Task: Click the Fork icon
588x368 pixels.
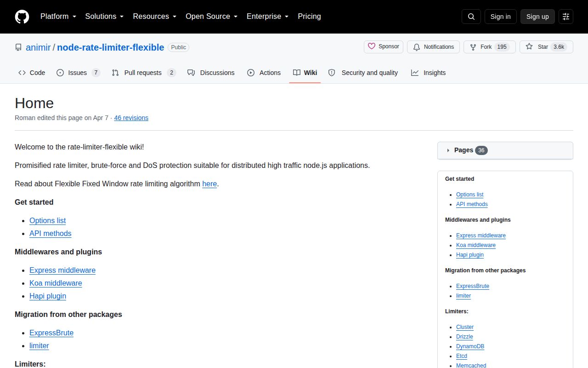Action: [x=473, y=47]
